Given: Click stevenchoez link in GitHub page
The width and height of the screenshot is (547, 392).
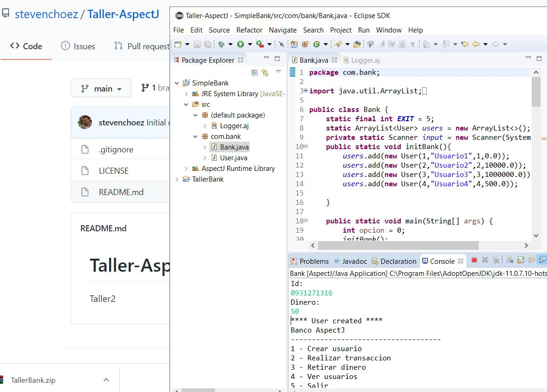Looking at the screenshot, I should [x=46, y=14].
